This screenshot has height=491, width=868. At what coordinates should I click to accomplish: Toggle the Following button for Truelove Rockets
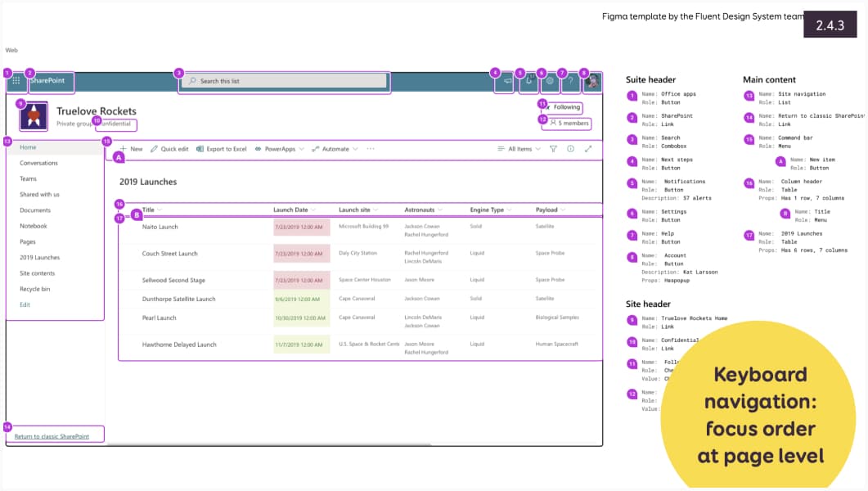click(x=566, y=107)
